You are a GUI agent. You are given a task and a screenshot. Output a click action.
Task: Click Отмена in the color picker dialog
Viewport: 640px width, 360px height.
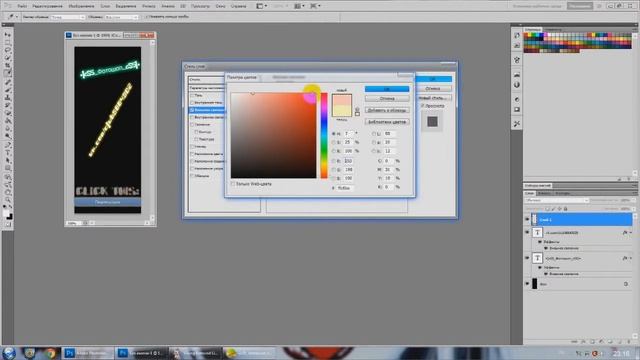coord(387,99)
